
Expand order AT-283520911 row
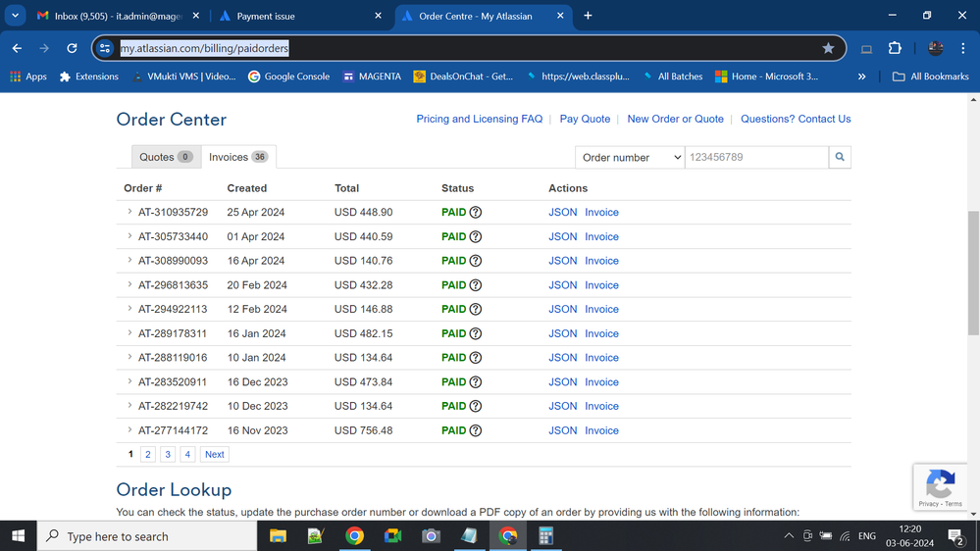pyautogui.click(x=130, y=381)
